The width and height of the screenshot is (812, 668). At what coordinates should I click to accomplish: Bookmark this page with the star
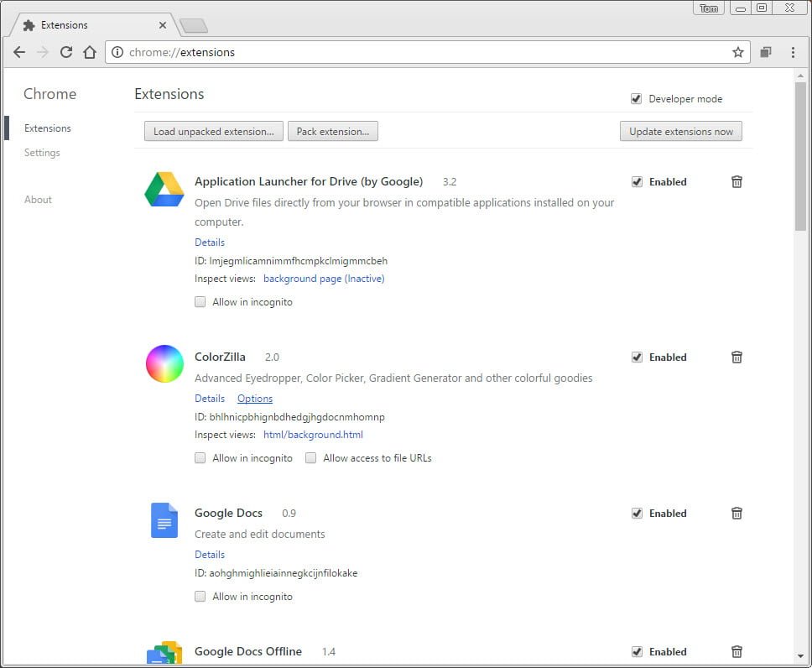coord(738,52)
